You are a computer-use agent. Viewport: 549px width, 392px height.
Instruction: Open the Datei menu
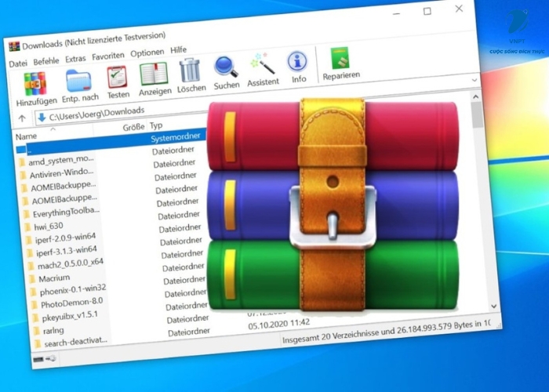[x=18, y=64]
